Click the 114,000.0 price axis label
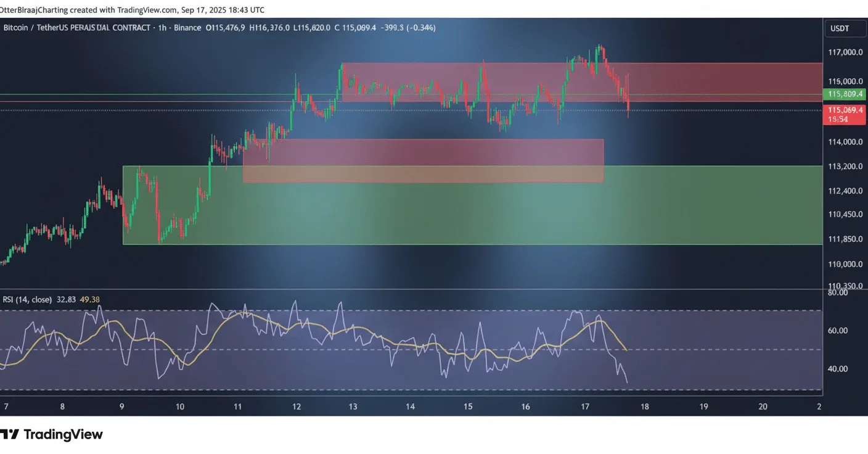Image resolution: width=868 pixels, height=454 pixels. click(845, 142)
